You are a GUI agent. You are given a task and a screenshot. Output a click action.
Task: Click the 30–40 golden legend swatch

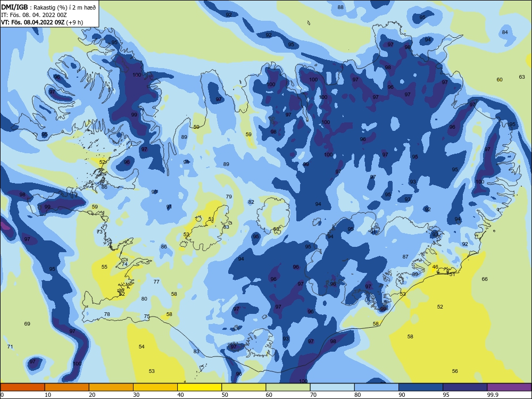point(155,387)
